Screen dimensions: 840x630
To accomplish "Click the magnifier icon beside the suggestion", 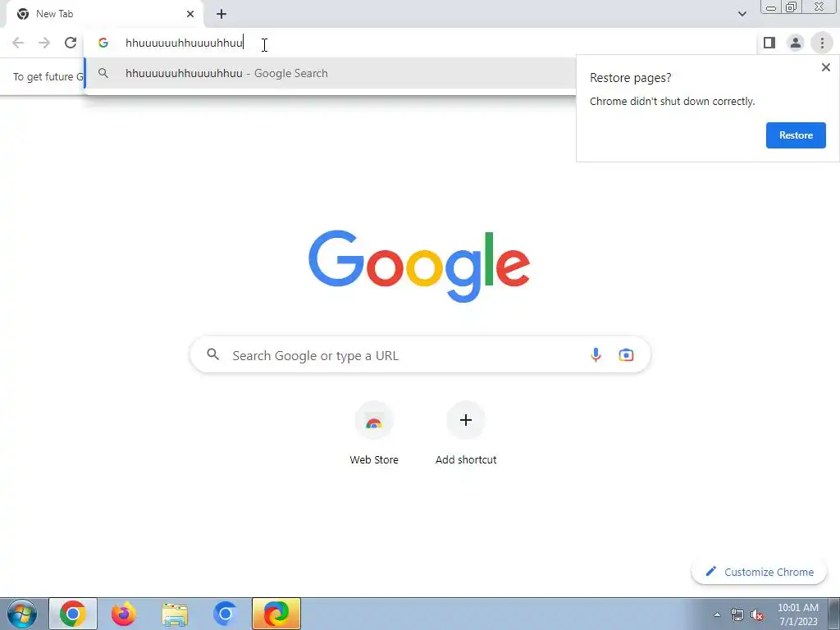I will pyautogui.click(x=103, y=73).
